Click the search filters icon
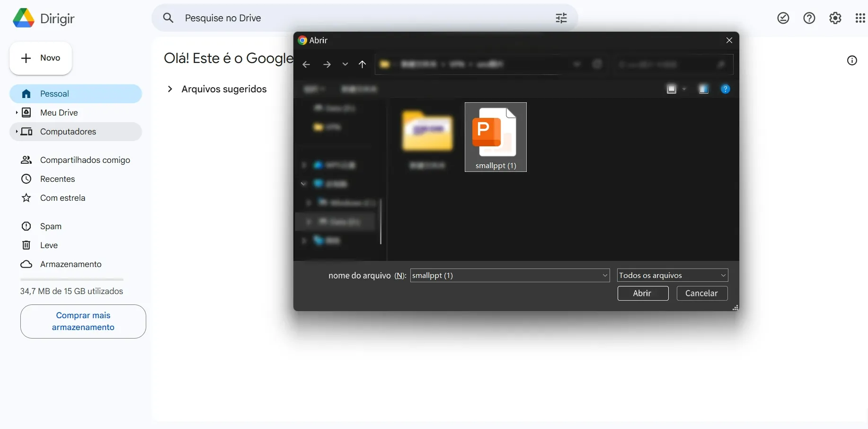The image size is (868, 429). [x=561, y=18]
